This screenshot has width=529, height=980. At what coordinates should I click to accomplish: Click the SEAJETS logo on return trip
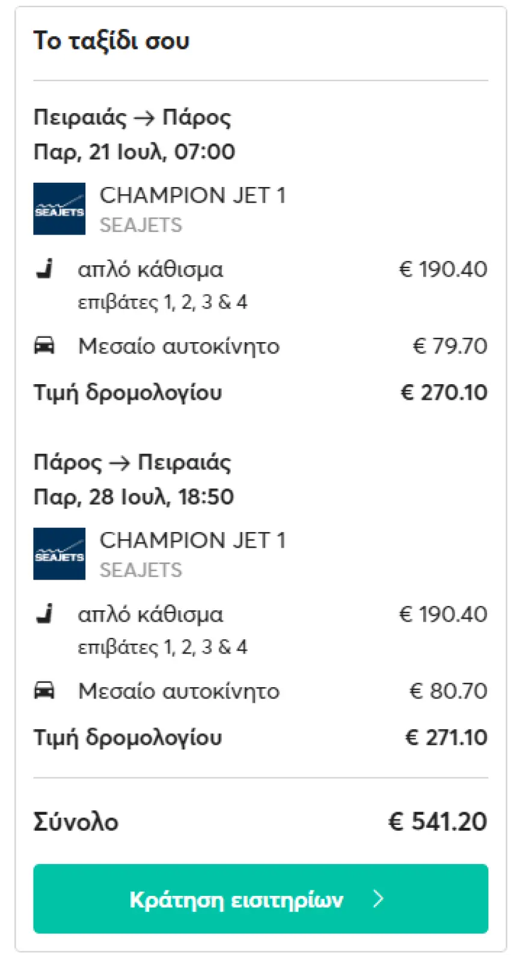(59, 554)
